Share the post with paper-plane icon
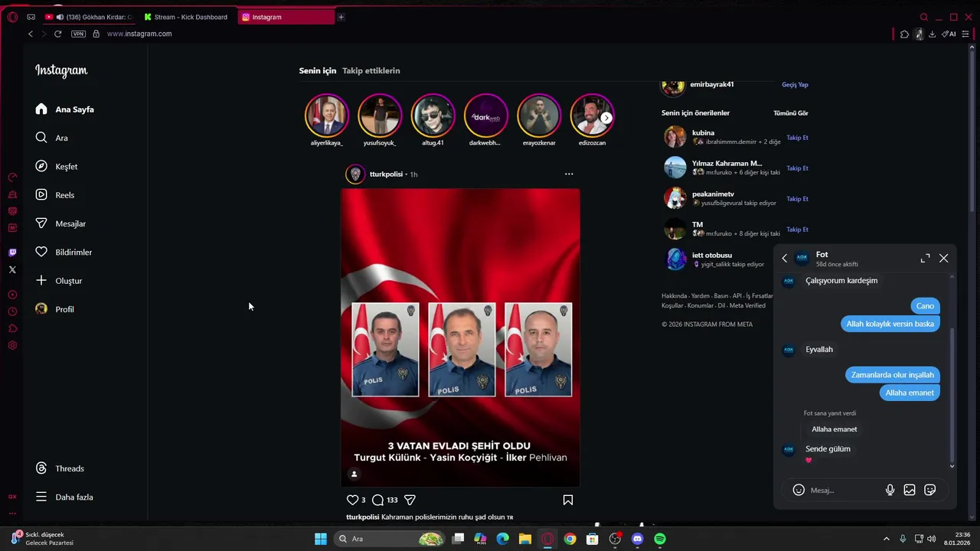 (410, 500)
